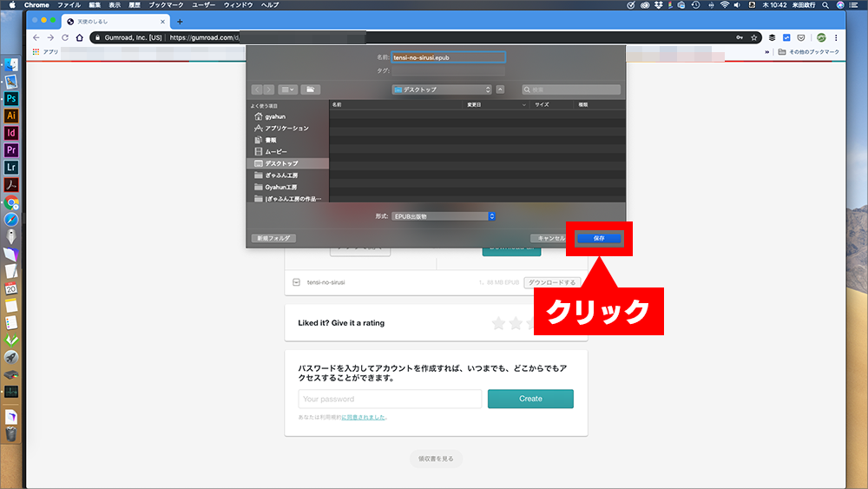Open the ウィンドウ menu

pos(238,5)
